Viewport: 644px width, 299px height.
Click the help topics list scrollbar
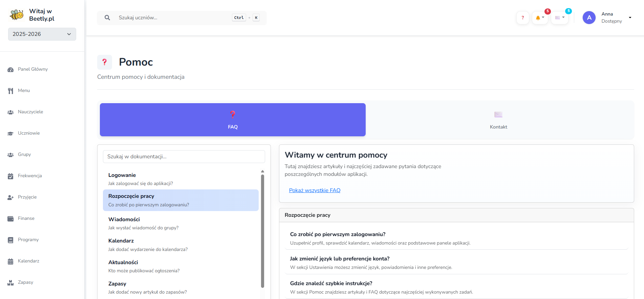tap(262, 231)
